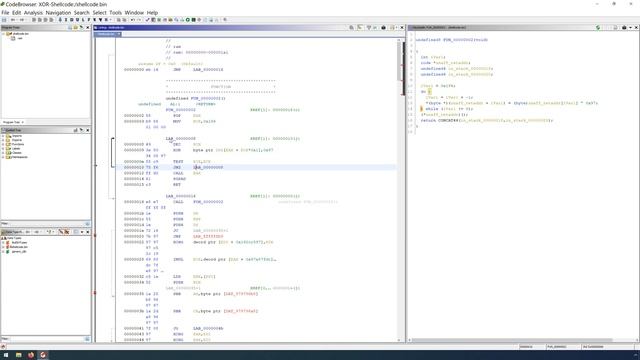
Task: Click the Redo toolbar icon
Action: click(139, 20)
